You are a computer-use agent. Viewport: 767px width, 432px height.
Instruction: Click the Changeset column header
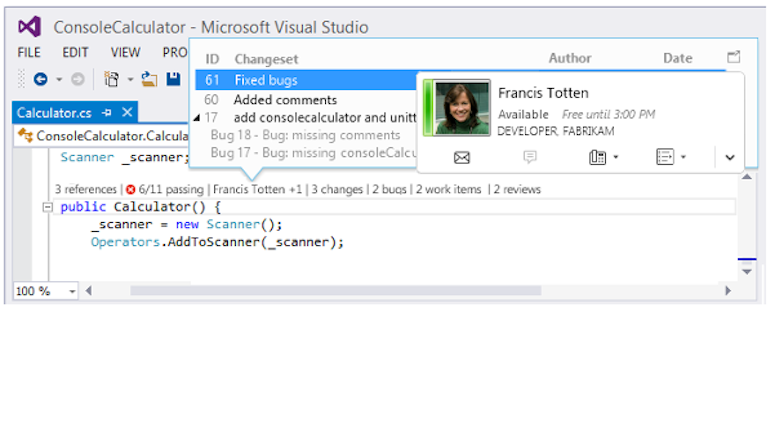point(266,59)
